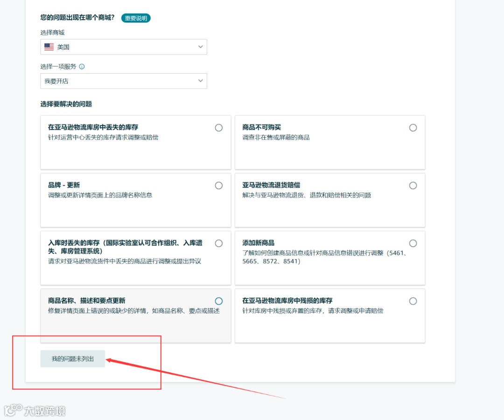The image size is (504, 420).
Task: Click the info icon beside 选择一项服务
Action: [x=82, y=66]
